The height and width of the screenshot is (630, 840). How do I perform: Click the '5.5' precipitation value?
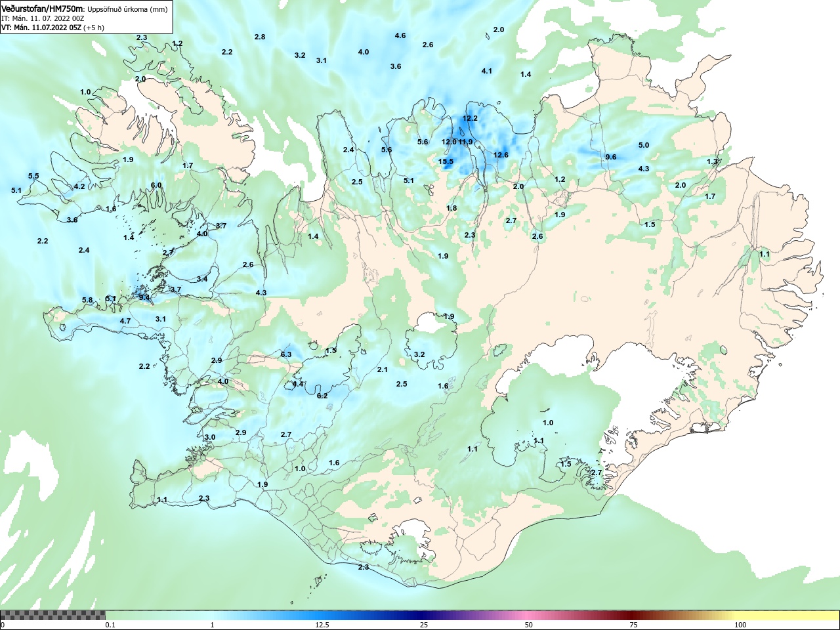33,176
